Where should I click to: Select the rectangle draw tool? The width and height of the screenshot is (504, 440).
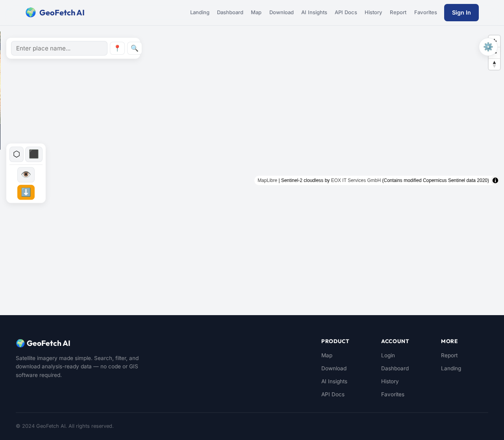coord(34,154)
